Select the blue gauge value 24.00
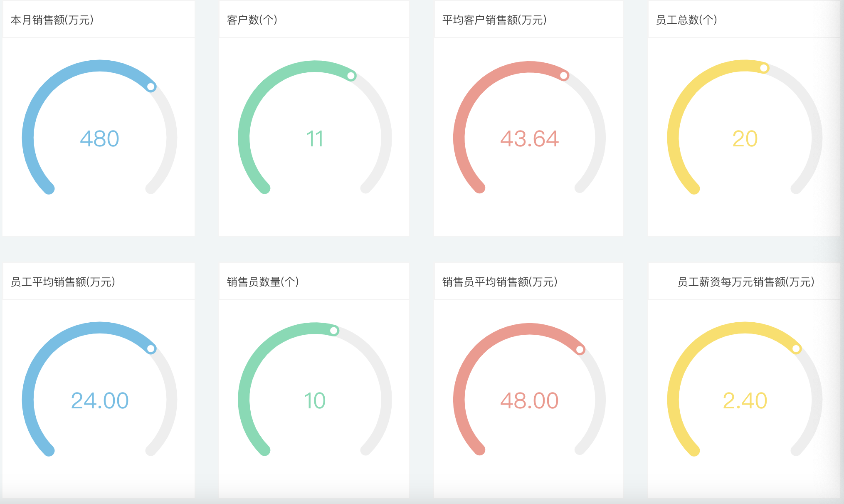 (99, 401)
